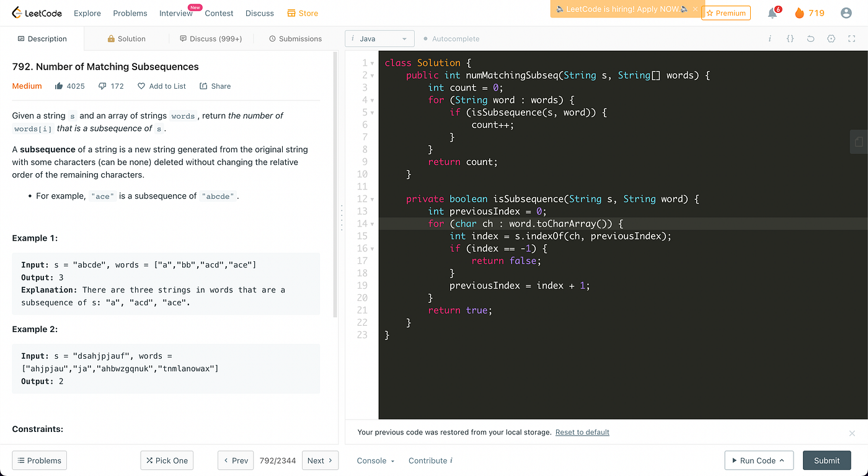Go to the Store in top navigation
Viewport: 868px width, 476px height.
[x=303, y=13]
